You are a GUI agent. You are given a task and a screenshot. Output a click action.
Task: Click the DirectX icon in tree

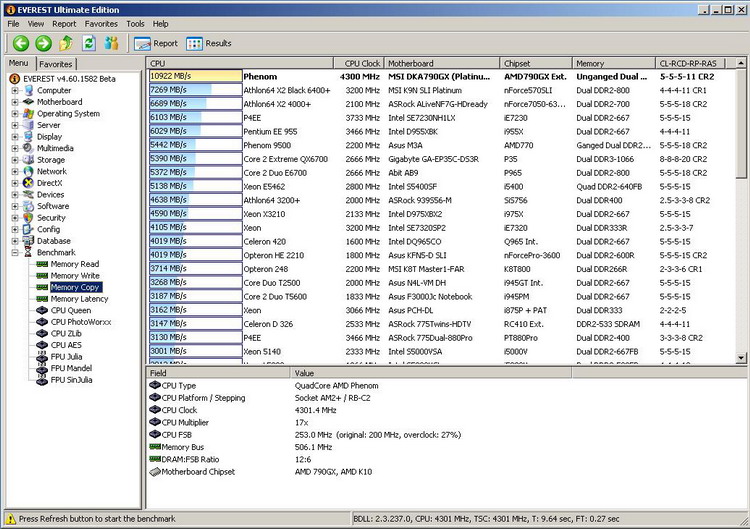[x=28, y=183]
